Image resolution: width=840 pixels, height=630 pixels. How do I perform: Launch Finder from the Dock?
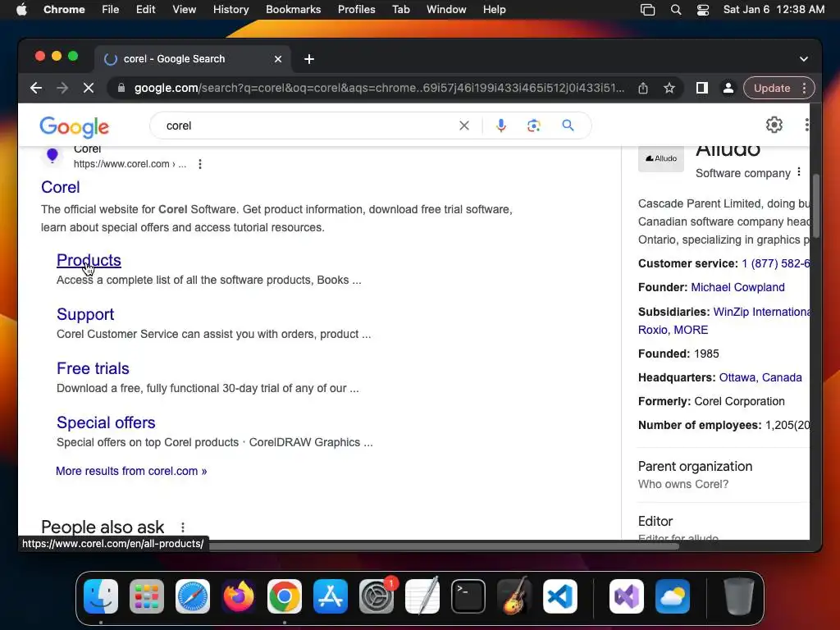101,596
